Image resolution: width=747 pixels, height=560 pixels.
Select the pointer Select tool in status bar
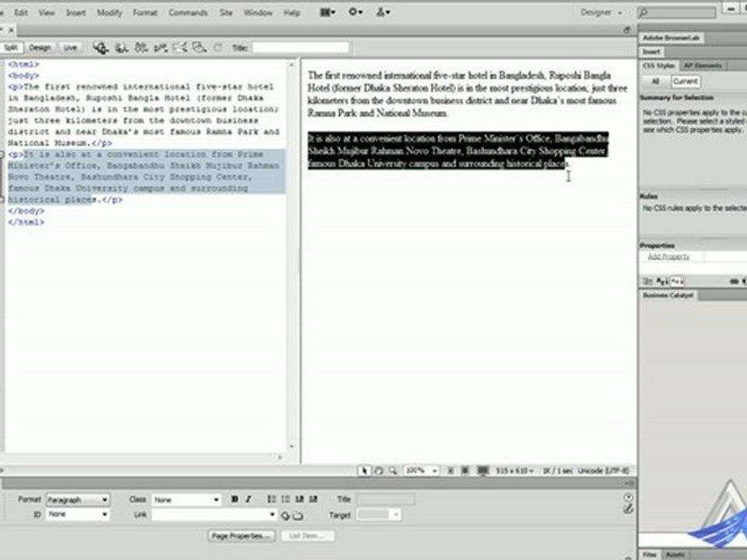(364, 471)
